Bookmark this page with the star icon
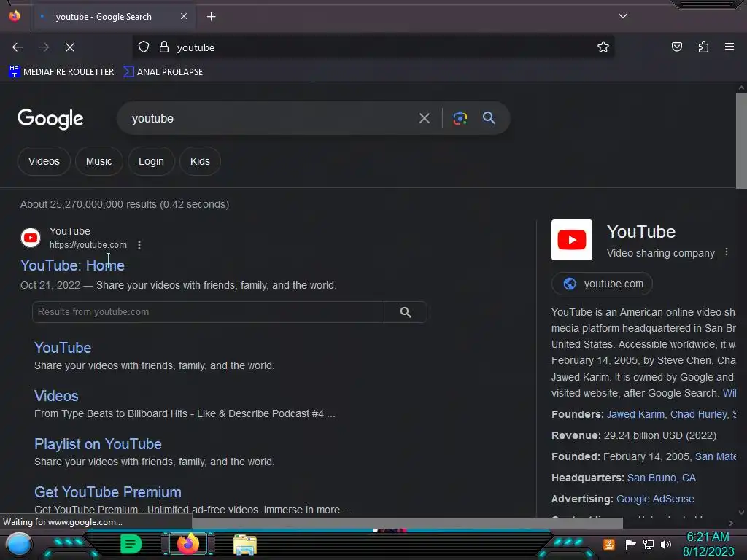The height and width of the screenshot is (560, 747). (603, 47)
